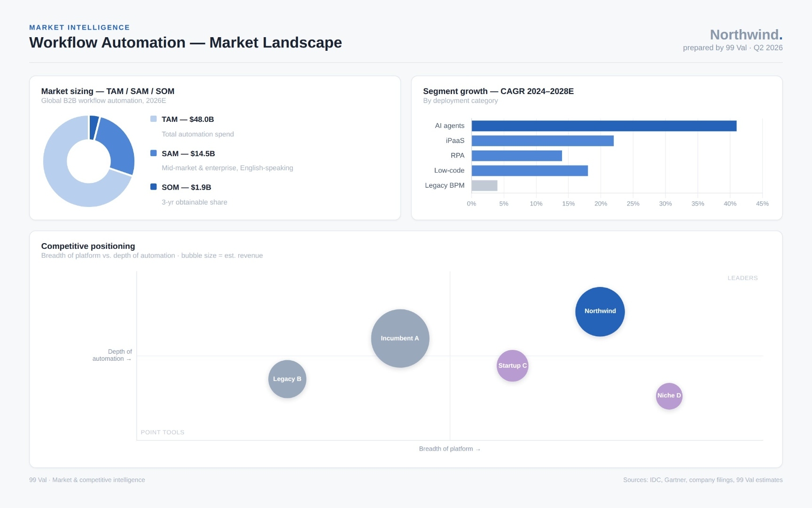
Task: Click 'Segment growth — CAGR 2024–2028E' heading
Action: pyautogui.click(x=498, y=91)
